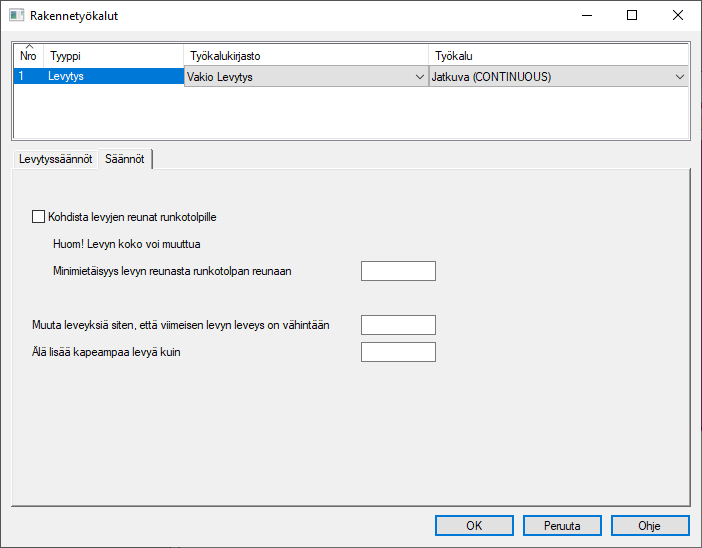Select the Säännöt tab
This screenshot has height=548, width=702.
pyautogui.click(x=125, y=160)
